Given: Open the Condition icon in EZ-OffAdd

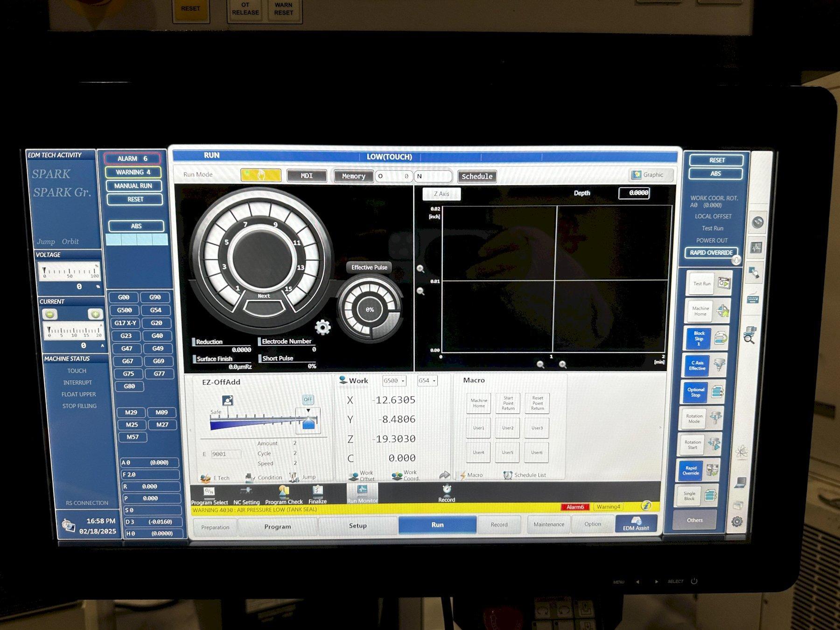Looking at the screenshot, I should tap(250, 477).
